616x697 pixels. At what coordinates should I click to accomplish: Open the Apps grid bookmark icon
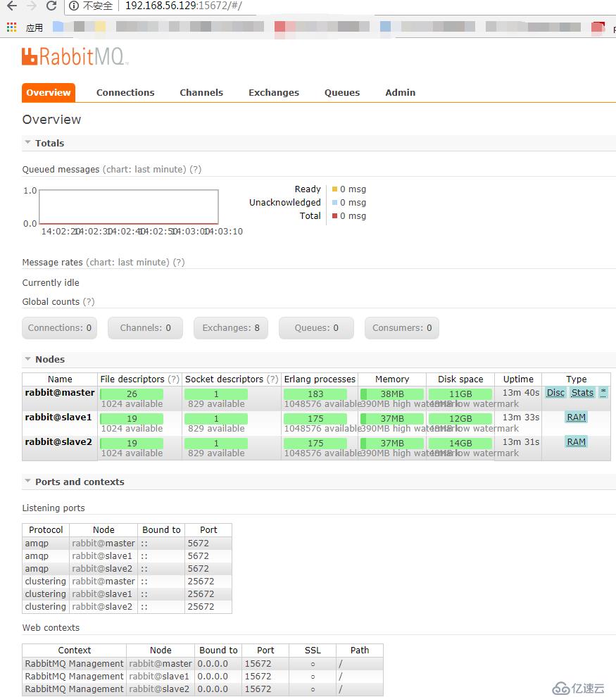tap(11, 27)
